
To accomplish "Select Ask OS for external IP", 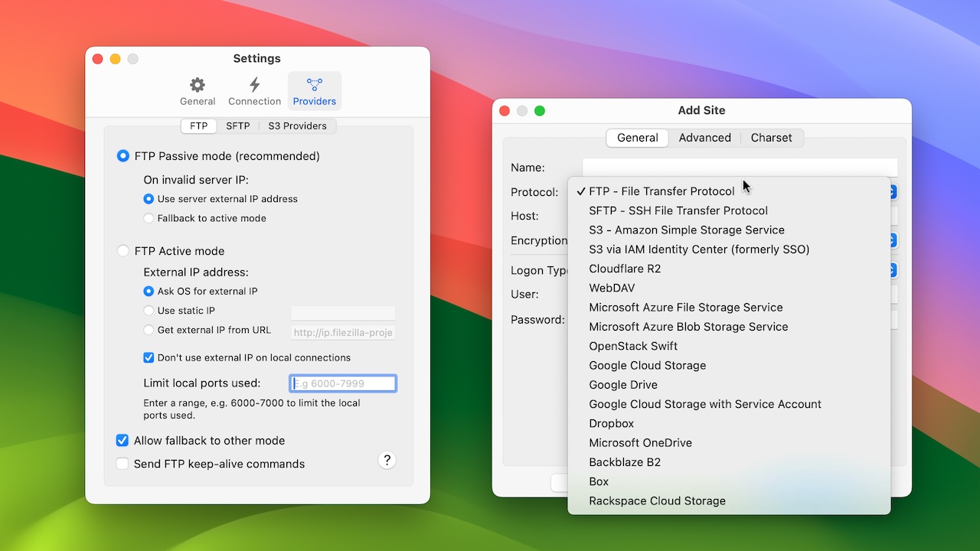I will (149, 292).
